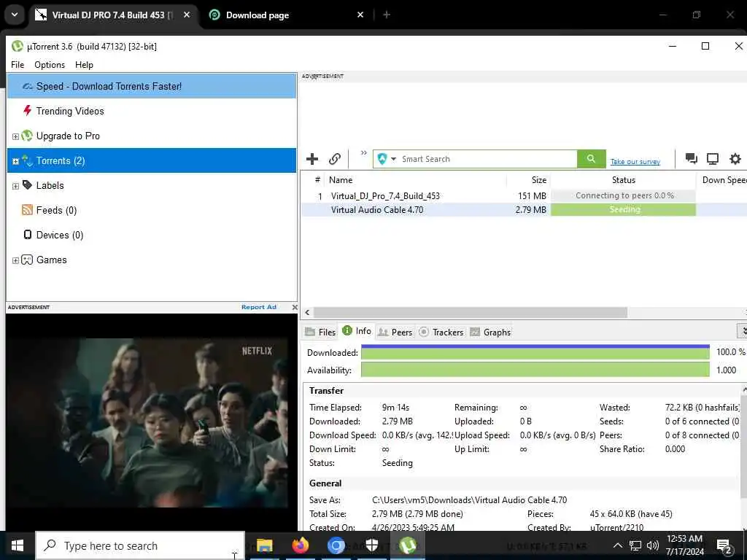Viewport: 747px width, 560px height.
Task: Open the Options menu
Action: point(50,65)
